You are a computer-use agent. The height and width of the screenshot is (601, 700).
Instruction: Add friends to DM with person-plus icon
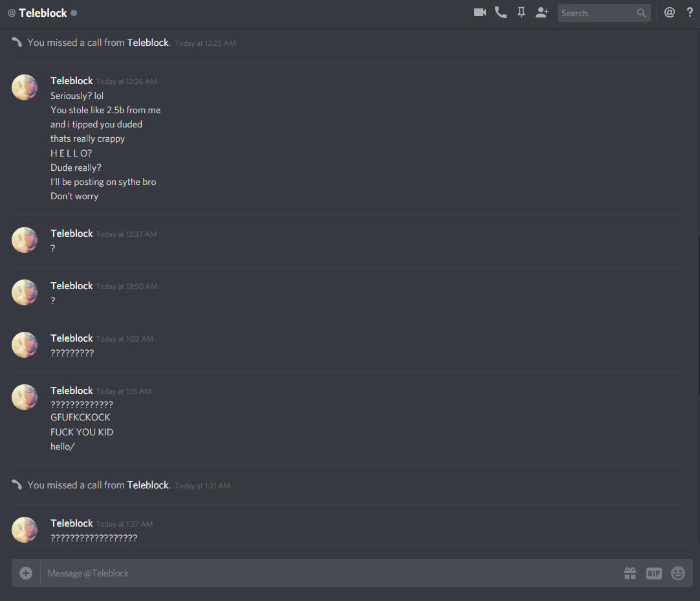point(541,12)
